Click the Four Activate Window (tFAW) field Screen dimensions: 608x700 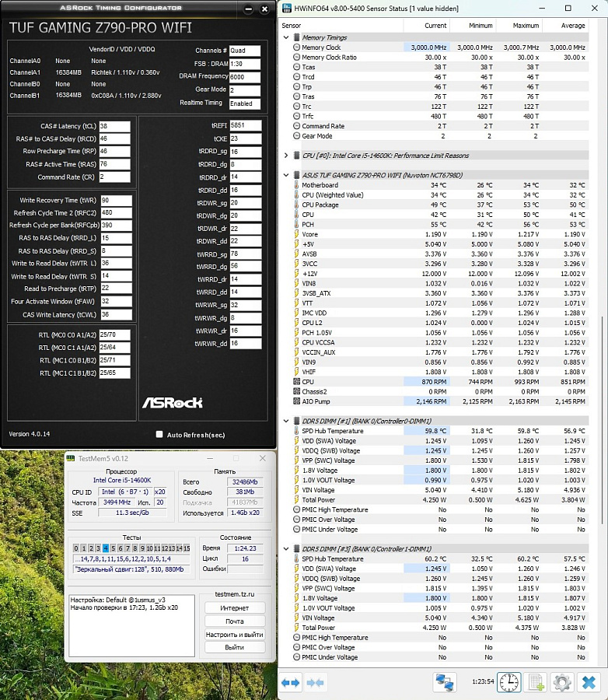click(x=116, y=301)
